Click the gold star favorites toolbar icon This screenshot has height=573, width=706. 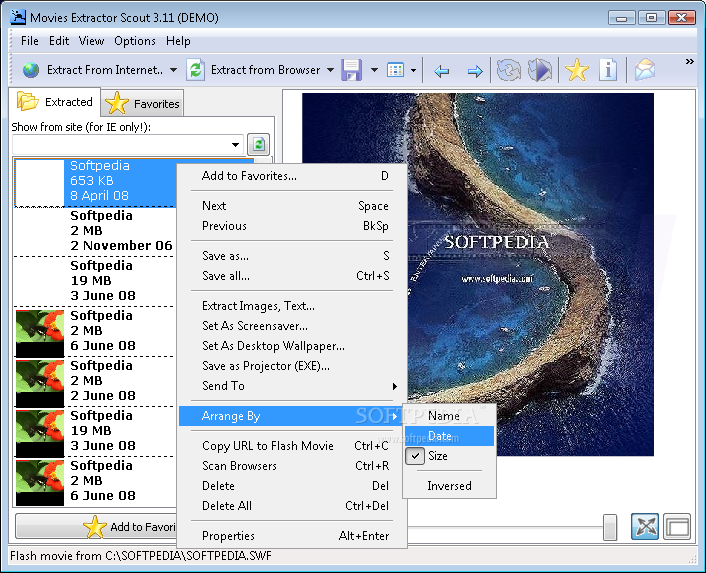[x=577, y=70]
